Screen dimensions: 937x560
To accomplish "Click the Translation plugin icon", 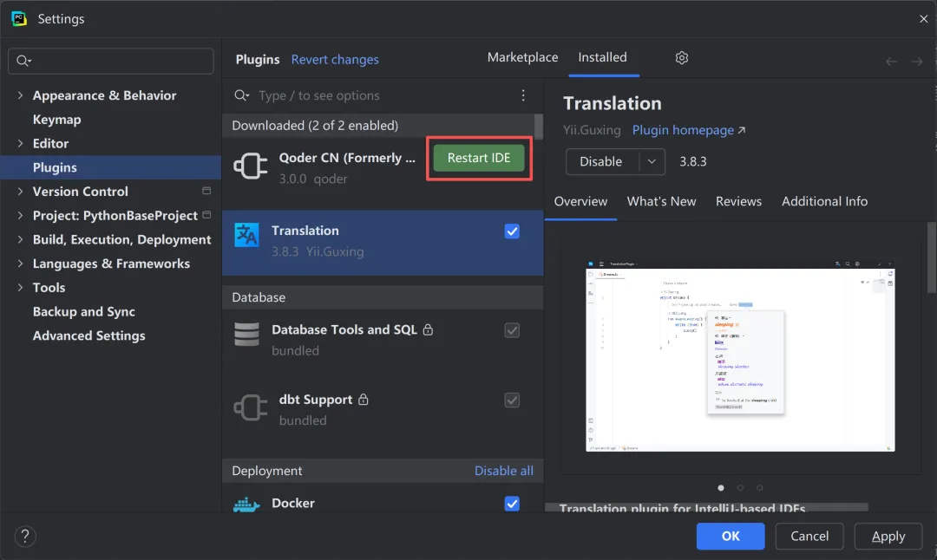I will pos(246,235).
